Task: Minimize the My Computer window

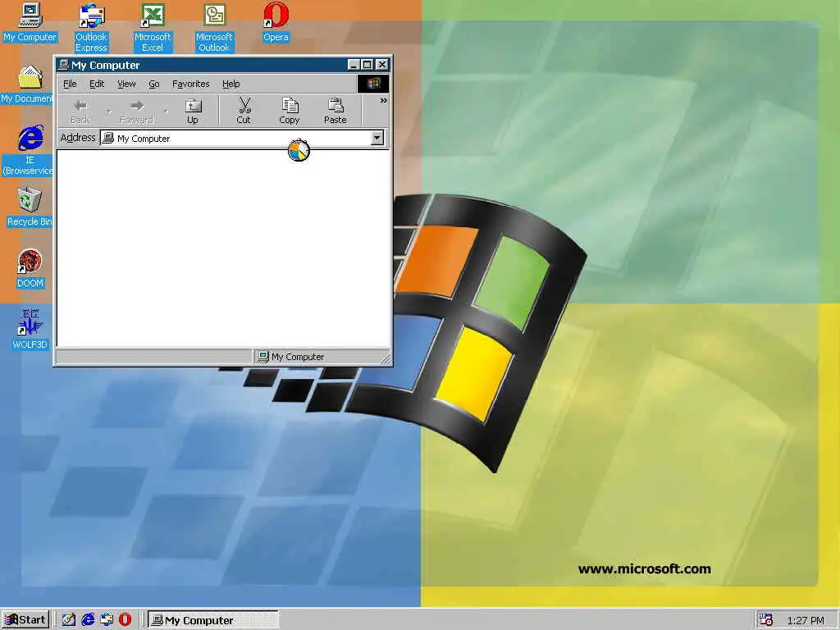Action: click(354, 65)
